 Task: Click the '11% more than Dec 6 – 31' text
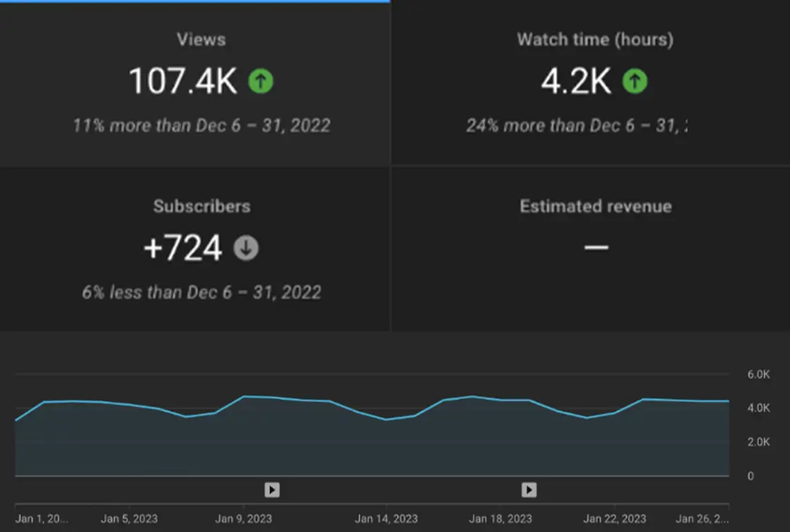(x=202, y=126)
